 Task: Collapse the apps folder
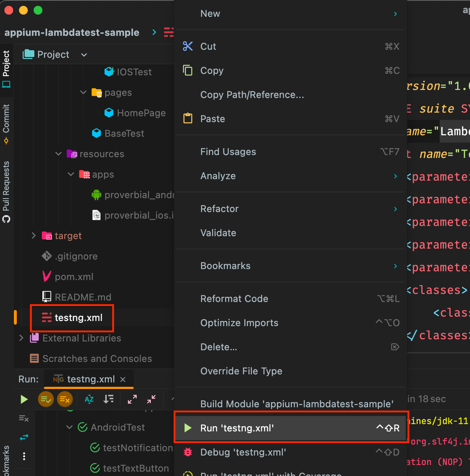coord(71,174)
